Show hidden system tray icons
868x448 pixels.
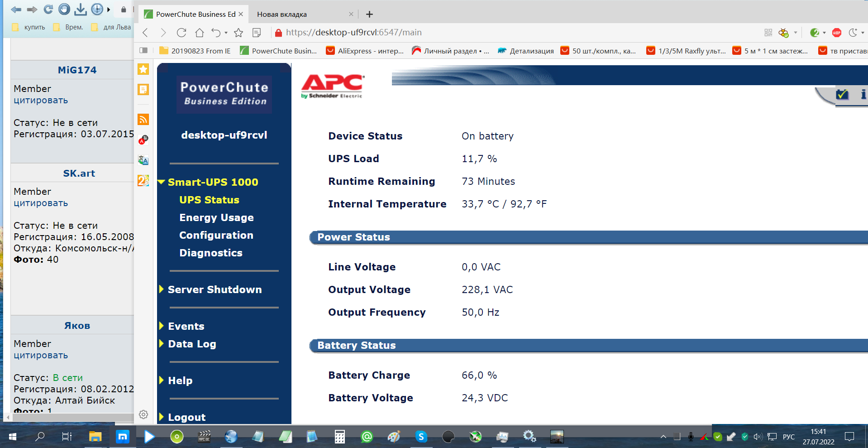point(663,437)
